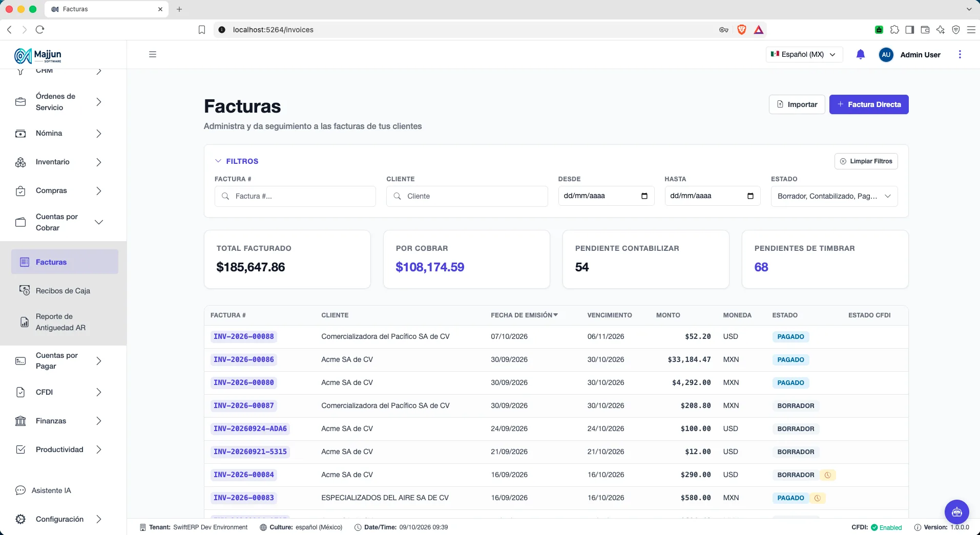Open a new browser tab
980x535 pixels.
179,9
